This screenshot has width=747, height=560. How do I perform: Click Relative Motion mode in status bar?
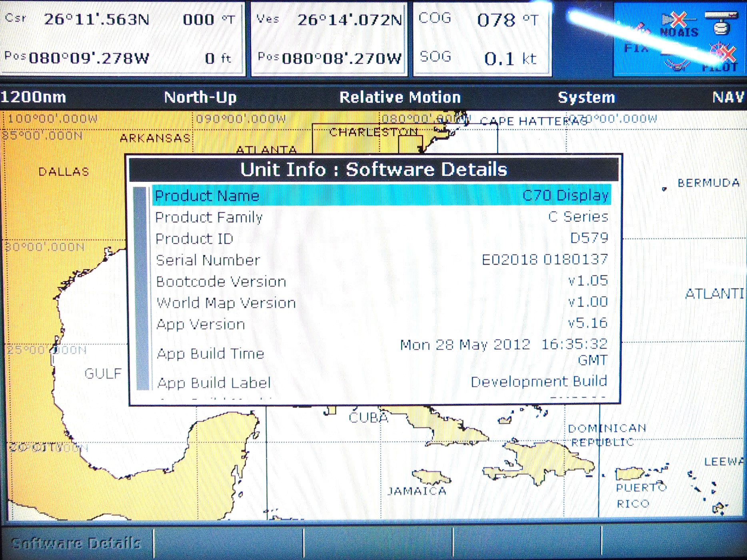point(400,97)
